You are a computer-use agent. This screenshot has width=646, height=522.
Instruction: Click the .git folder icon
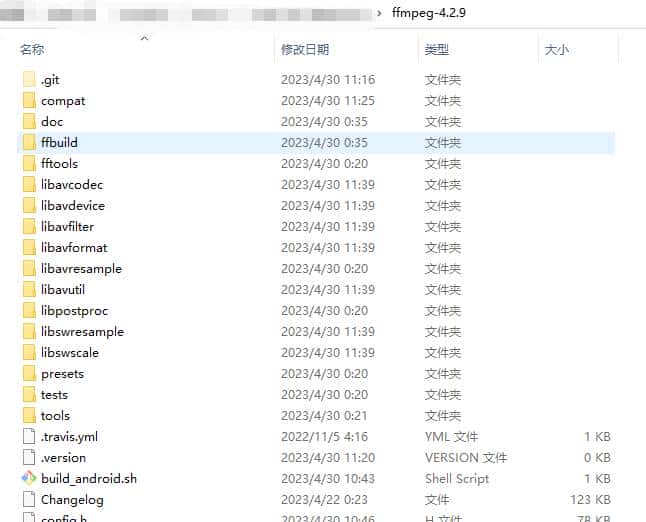coord(29,80)
